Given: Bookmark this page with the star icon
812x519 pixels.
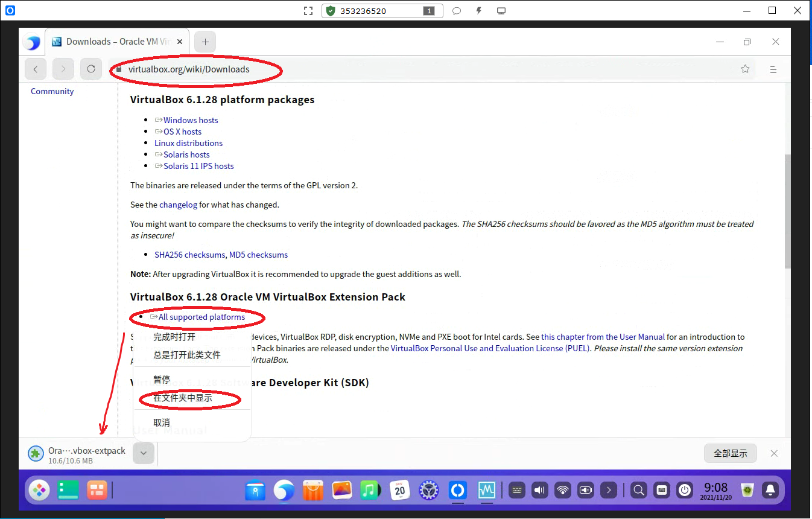Looking at the screenshot, I should (745, 69).
